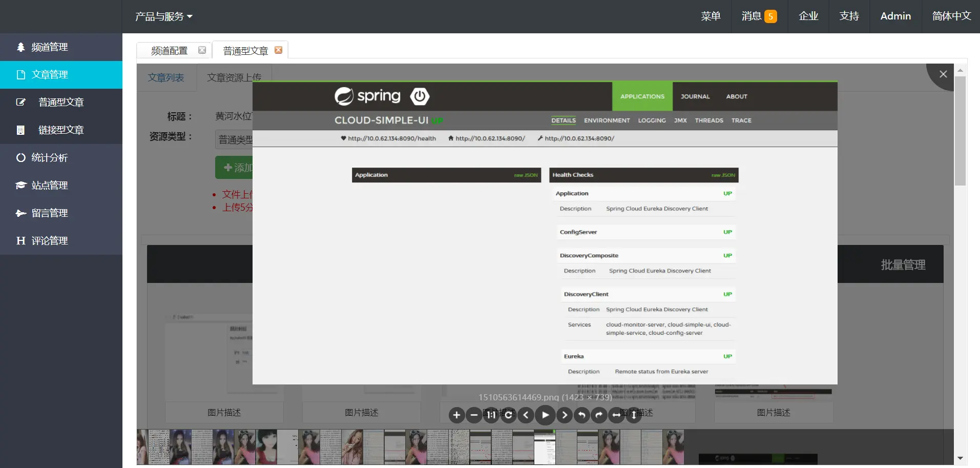The height and width of the screenshot is (468, 980).
Task: Click the 文章管理 document icon
Action: point(21,75)
